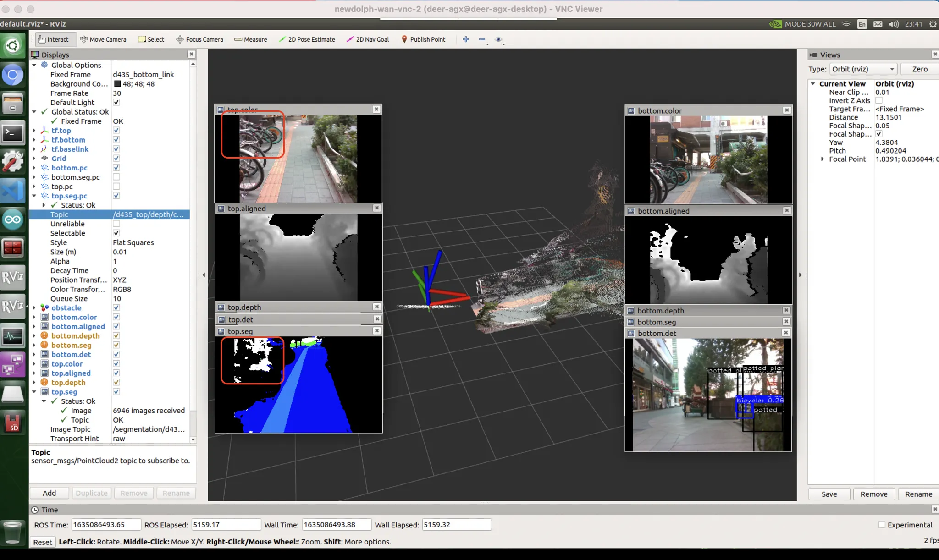
Task: Open the view Type Orbit dropdown
Action: click(863, 69)
